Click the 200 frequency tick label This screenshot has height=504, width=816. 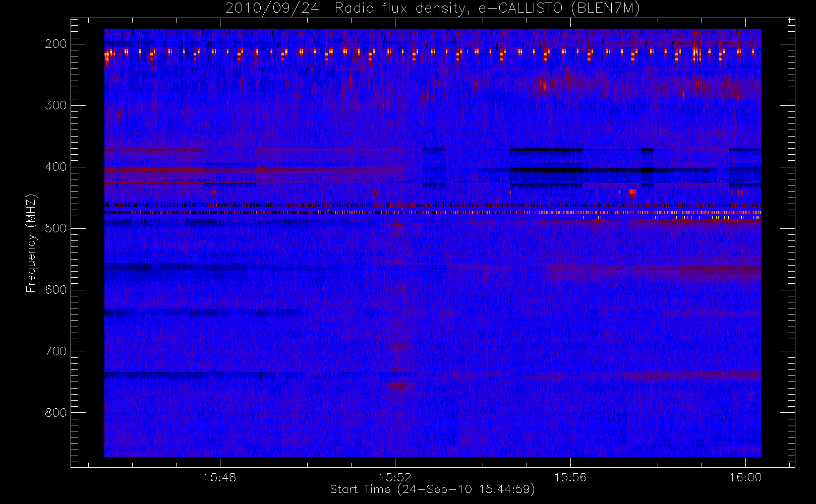click(x=56, y=44)
